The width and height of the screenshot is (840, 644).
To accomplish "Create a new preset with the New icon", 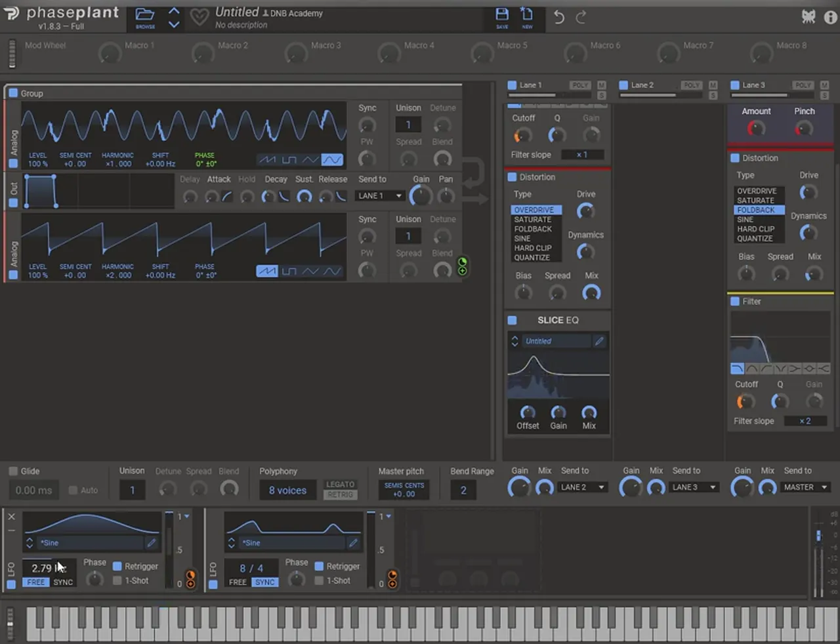I will point(527,16).
